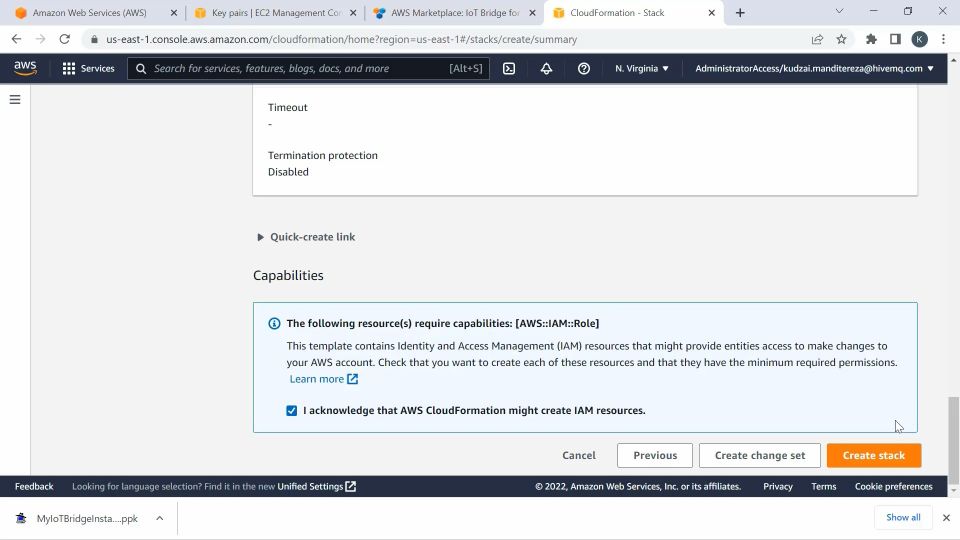Close the downloads bar
This screenshot has height=540, width=960.
(x=946, y=518)
